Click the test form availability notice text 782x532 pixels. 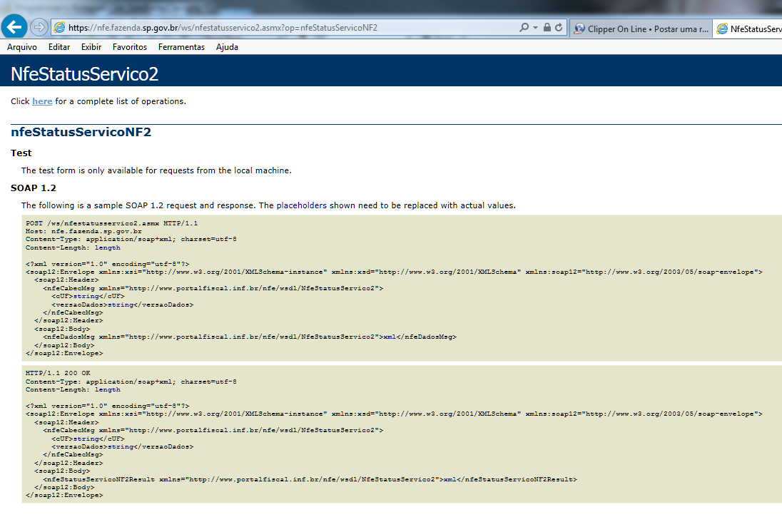tap(156, 170)
